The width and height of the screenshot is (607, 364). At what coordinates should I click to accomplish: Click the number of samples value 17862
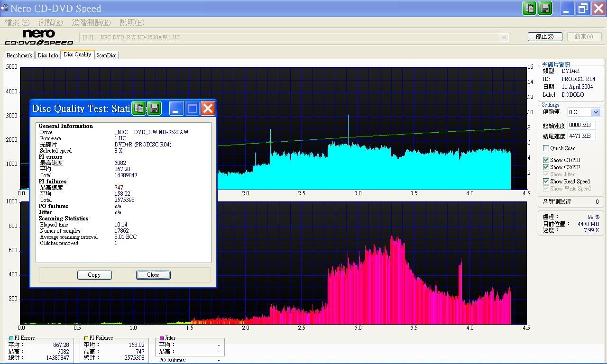122,231
